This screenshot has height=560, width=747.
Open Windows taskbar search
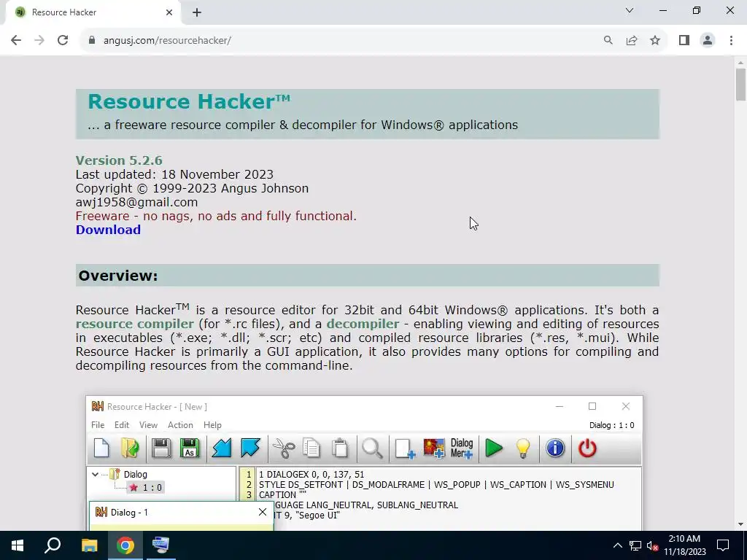click(53, 545)
